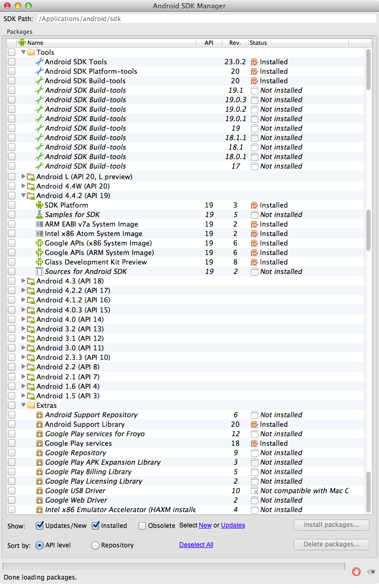The width and height of the screenshot is (379, 588).
Task: Expand the Android 2.3.3 (API 10) group
Action: (x=24, y=357)
